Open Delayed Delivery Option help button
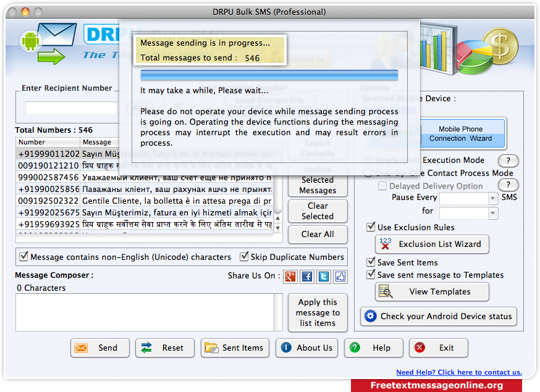Image resolution: width=540 pixels, height=392 pixels. [x=508, y=185]
